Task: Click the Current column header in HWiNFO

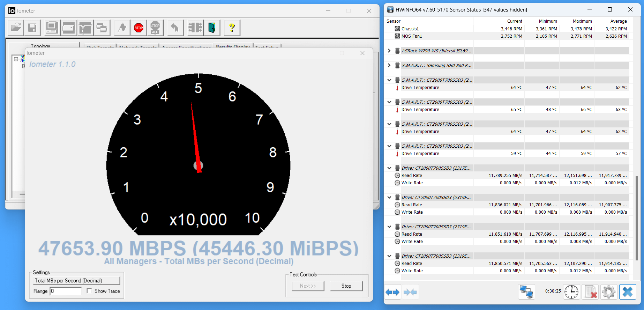Action: pos(499,21)
